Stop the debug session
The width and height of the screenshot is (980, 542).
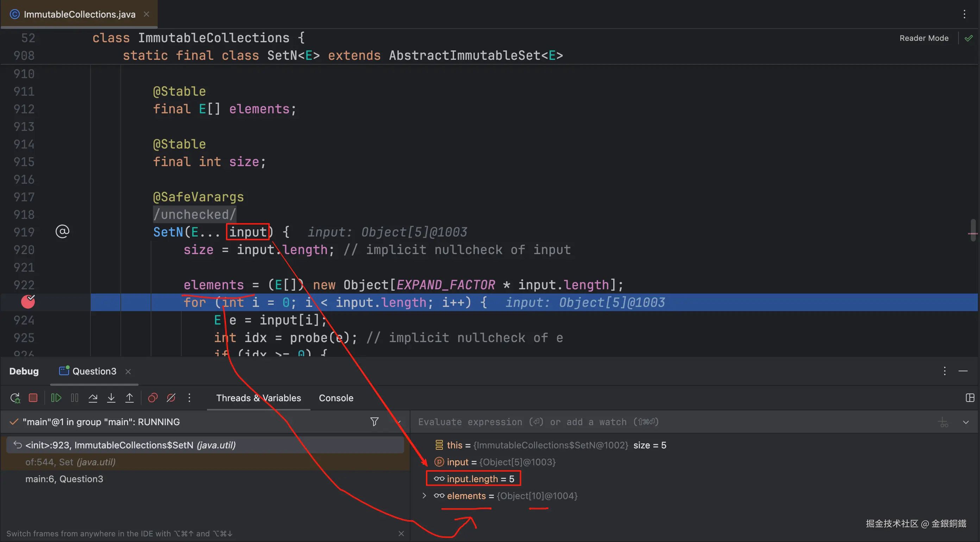pos(33,398)
